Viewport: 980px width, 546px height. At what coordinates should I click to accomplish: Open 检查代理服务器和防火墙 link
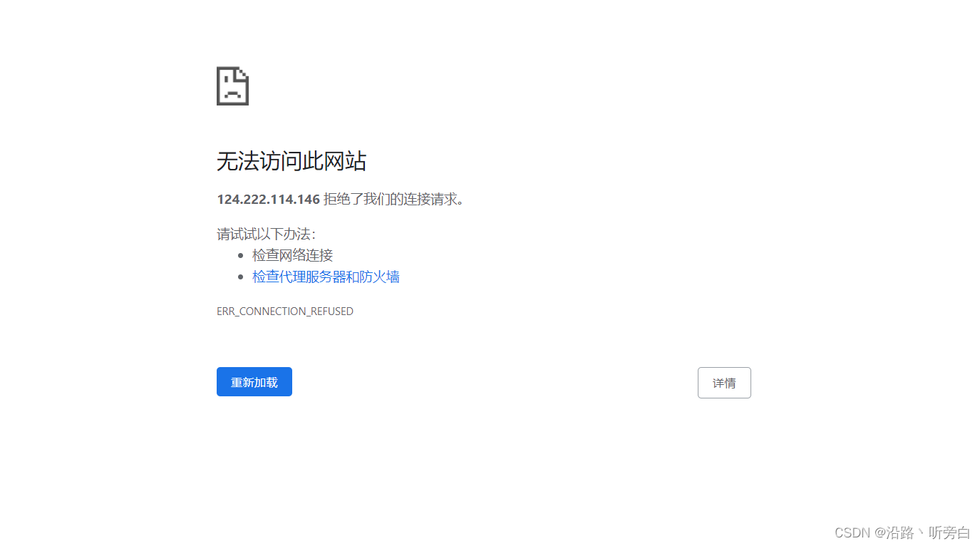click(325, 277)
